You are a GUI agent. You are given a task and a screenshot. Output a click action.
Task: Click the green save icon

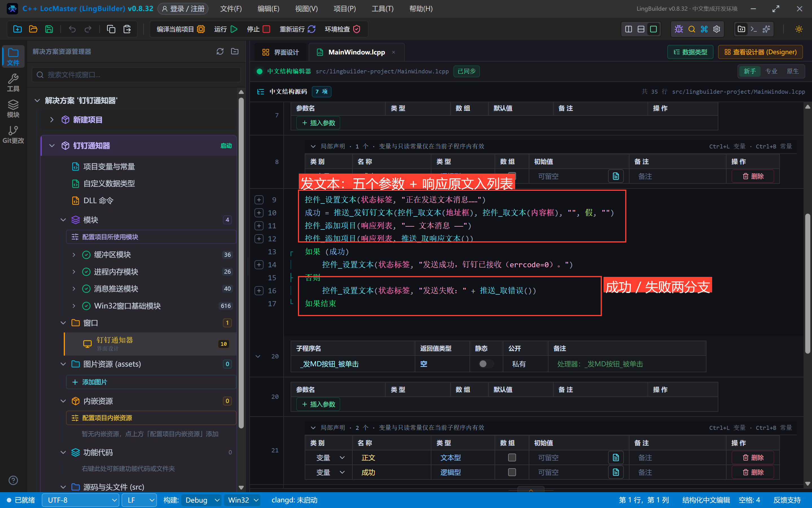49,29
